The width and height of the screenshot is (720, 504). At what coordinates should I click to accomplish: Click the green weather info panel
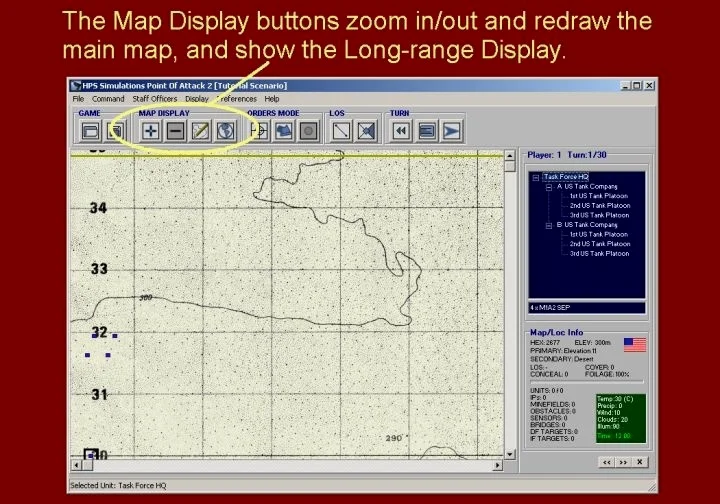[621, 418]
